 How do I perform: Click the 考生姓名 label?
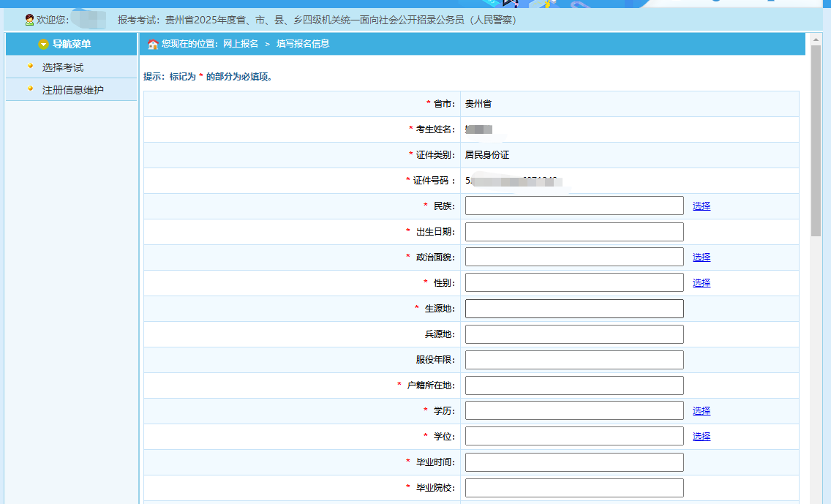pyautogui.click(x=435, y=129)
